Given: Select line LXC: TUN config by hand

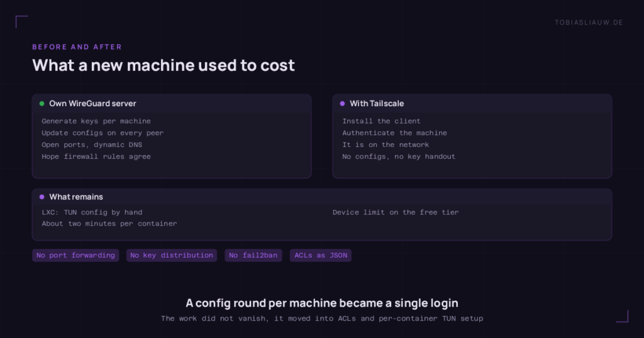Looking at the screenshot, I should (92, 212).
